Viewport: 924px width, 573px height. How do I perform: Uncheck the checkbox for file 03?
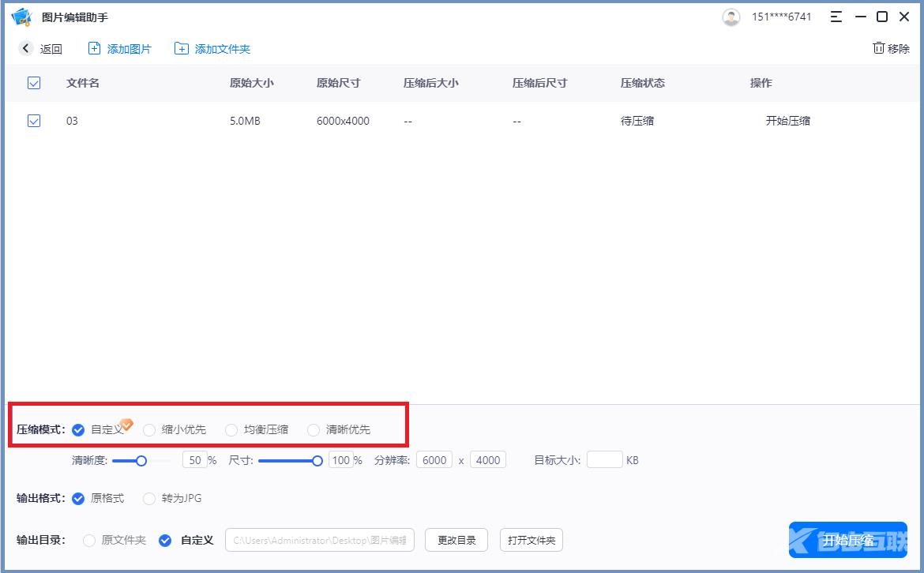(x=34, y=121)
